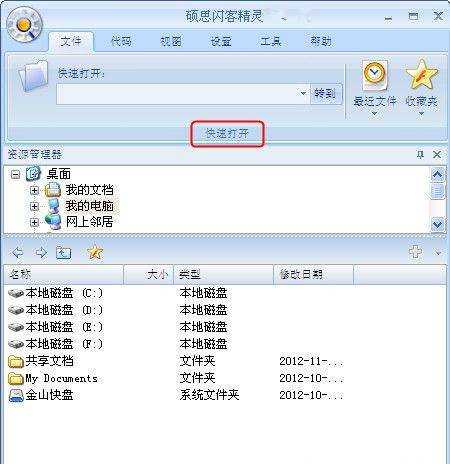This screenshot has width=450, height=464.
Task: Switch to the 工具 ribbon tab
Action: click(271, 41)
